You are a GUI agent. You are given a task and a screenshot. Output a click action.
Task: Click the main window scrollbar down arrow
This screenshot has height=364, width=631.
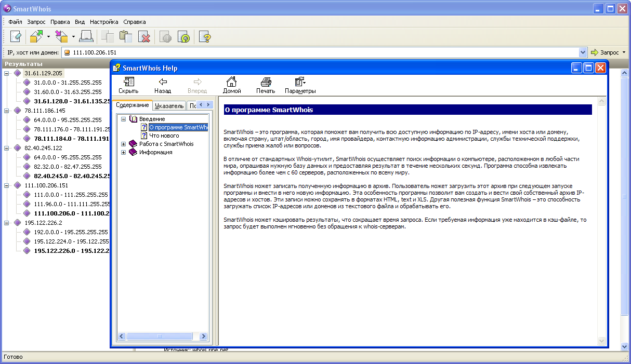coord(625,346)
